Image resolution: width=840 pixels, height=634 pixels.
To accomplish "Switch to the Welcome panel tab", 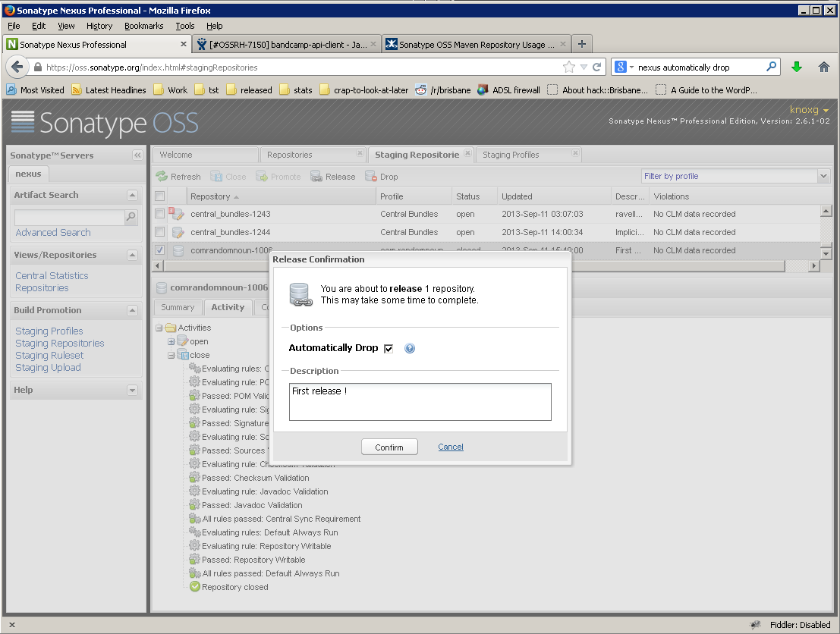I will [x=205, y=155].
